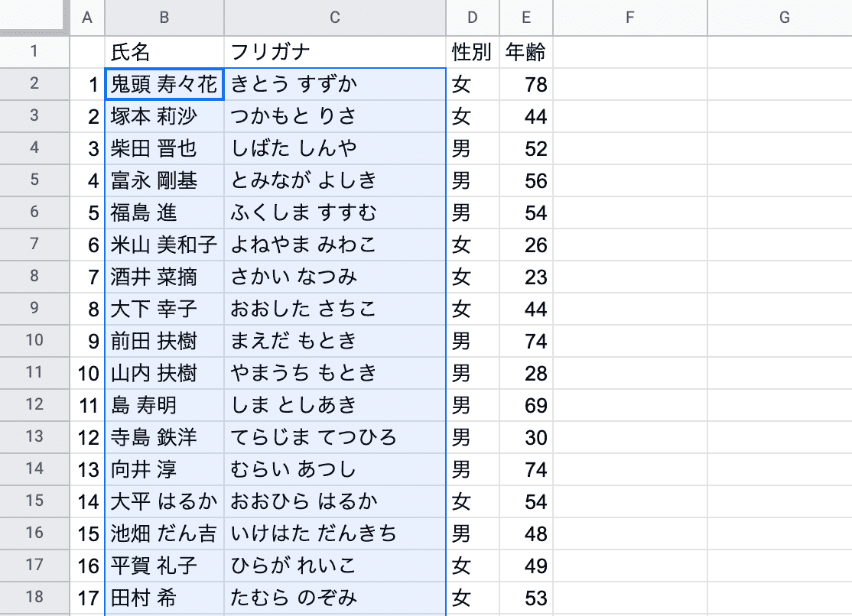Select column C header
Image resolution: width=852 pixels, height=616 pixels.
(x=335, y=18)
